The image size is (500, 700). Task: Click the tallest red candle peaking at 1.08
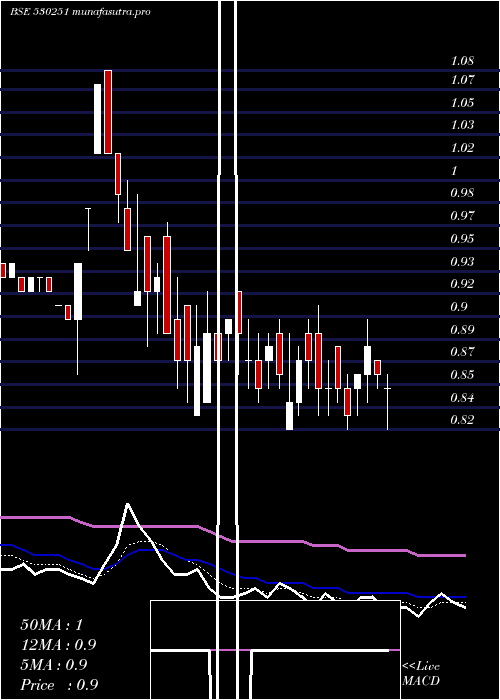(x=108, y=112)
